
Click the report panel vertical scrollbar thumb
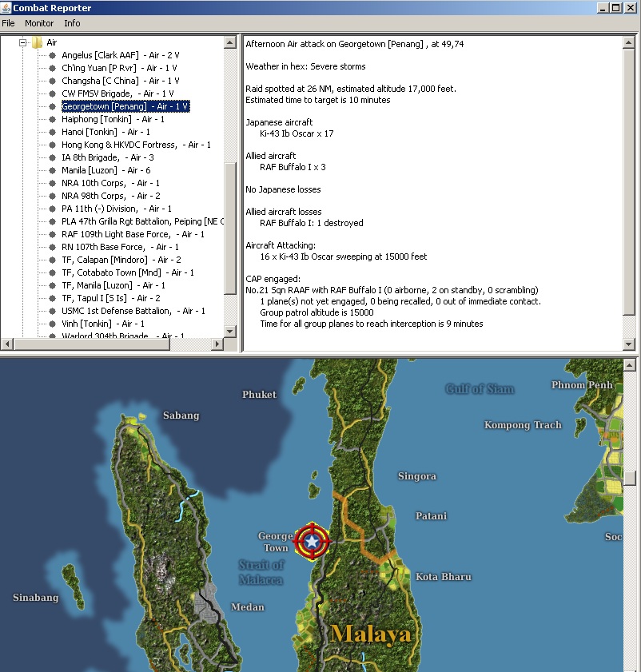click(628, 182)
